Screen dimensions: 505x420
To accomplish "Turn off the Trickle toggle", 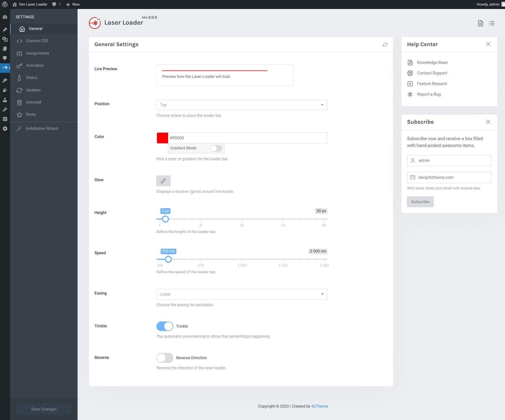I will point(165,326).
